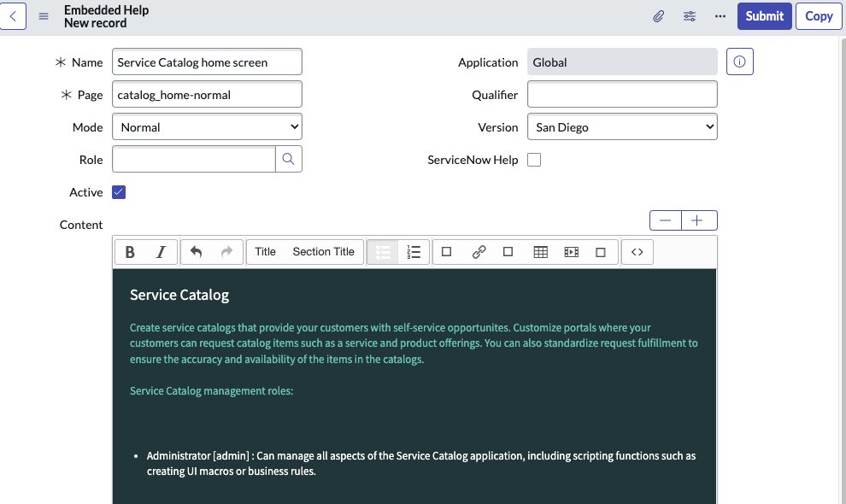The image size is (846, 504).
Task: Open the Version dropdown showing San Diego
Action: point(622,126)
